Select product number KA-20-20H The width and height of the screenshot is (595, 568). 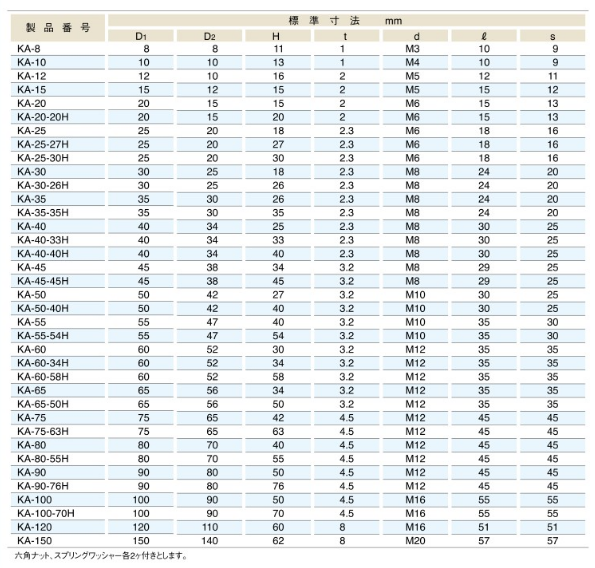[x=43, y=117]
